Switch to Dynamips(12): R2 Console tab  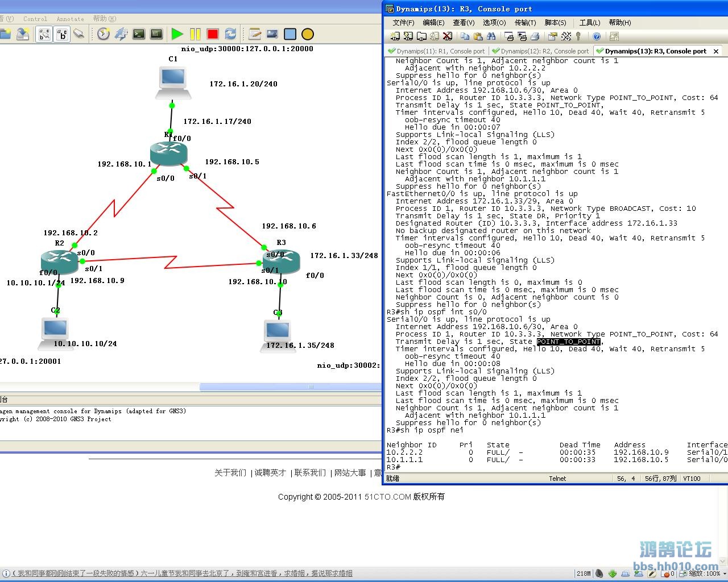pos(540,51)
